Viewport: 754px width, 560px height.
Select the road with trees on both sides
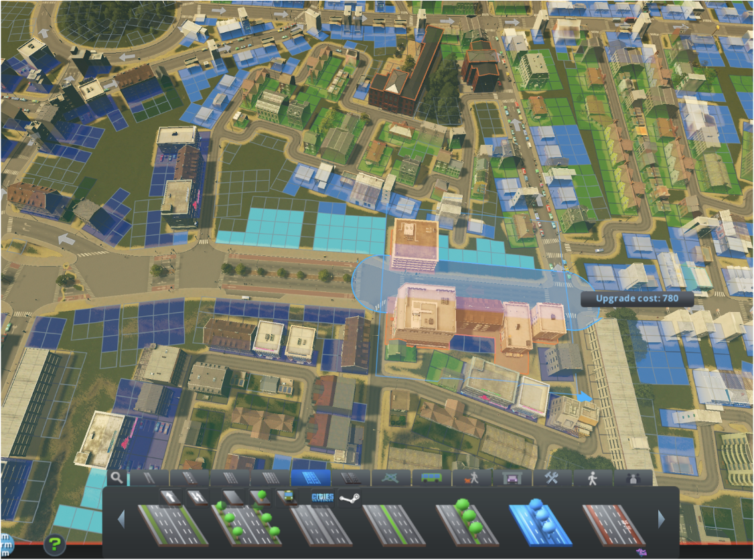click(x=246, y=525)
